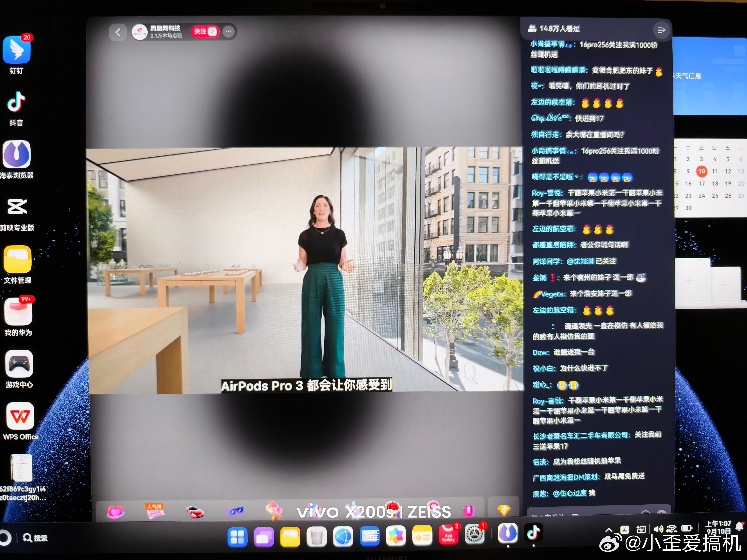This screenshot has height=560, width=747.
Task: Open the blue four-square launcher in dock
Action: [237, 537]
